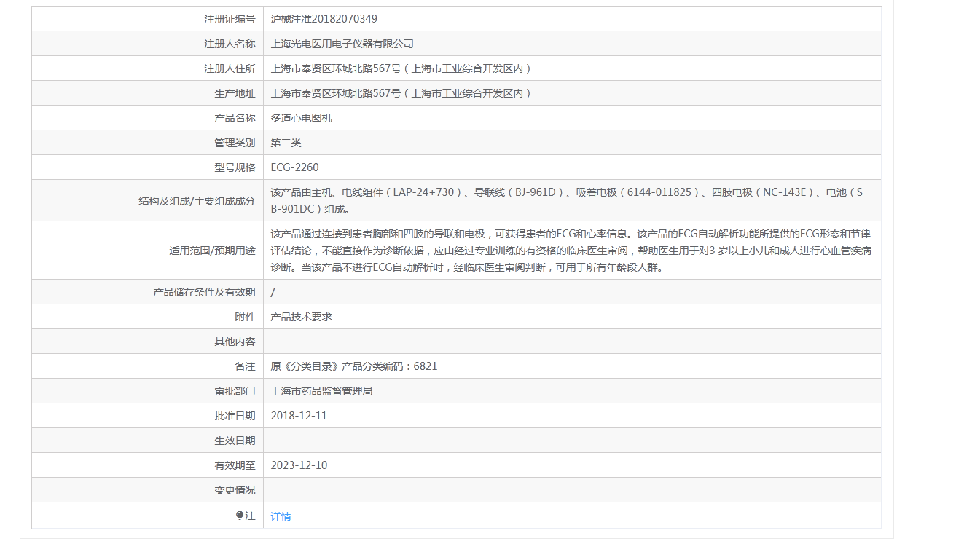
Task: Select registration number 沪械注准20182070349
Action: 324,19
